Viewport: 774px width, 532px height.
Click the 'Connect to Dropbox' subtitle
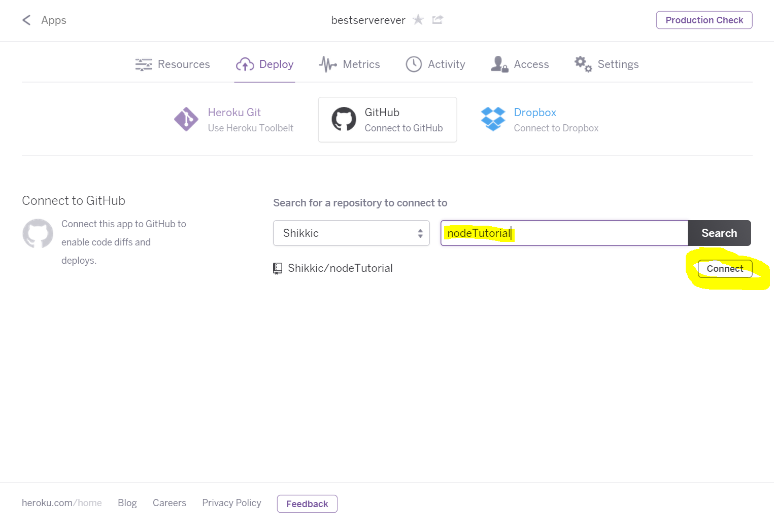coord(556,128)
